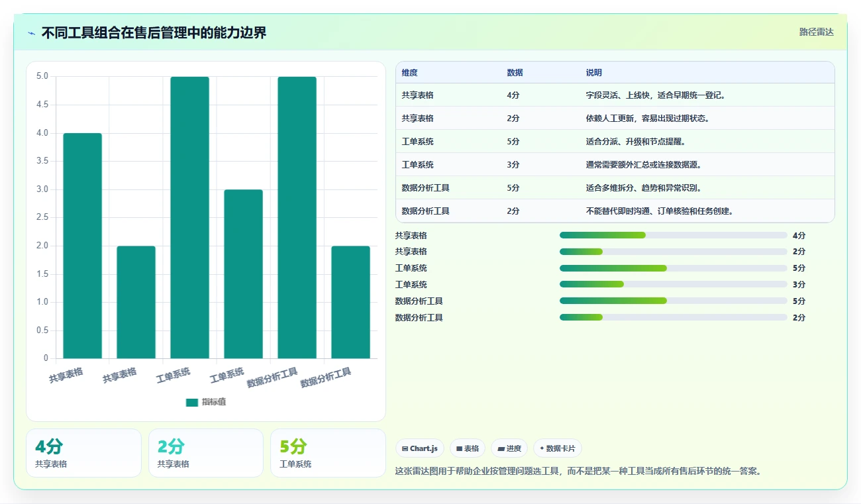This screenshot has width=861, height=504.
Task: Click the 工单系统 progress bar showing 5分
Action: 673,268
